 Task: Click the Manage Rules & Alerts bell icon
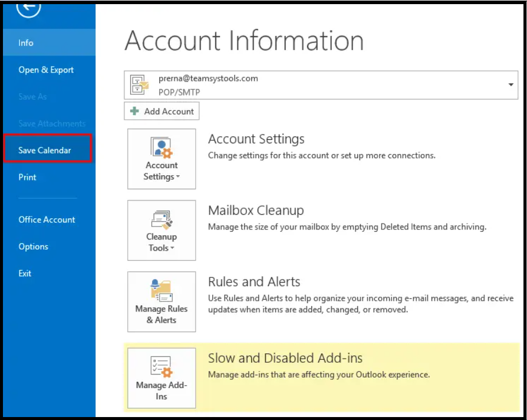pyautogui.click(x=162, y=291)
